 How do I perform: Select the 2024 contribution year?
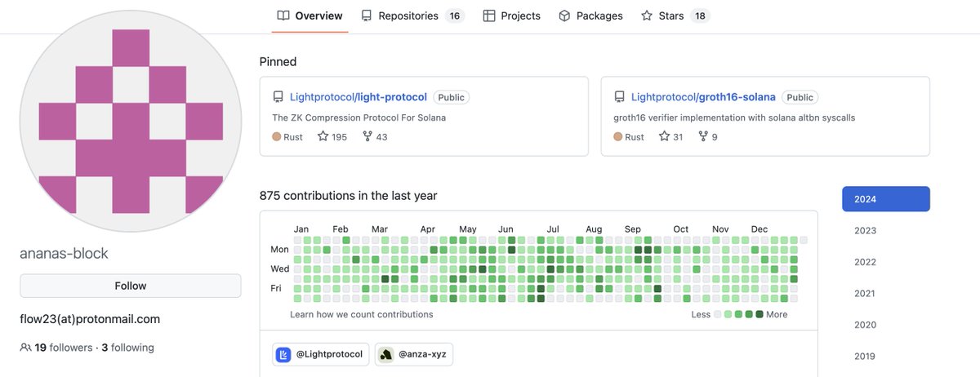(x=886, y=199)
